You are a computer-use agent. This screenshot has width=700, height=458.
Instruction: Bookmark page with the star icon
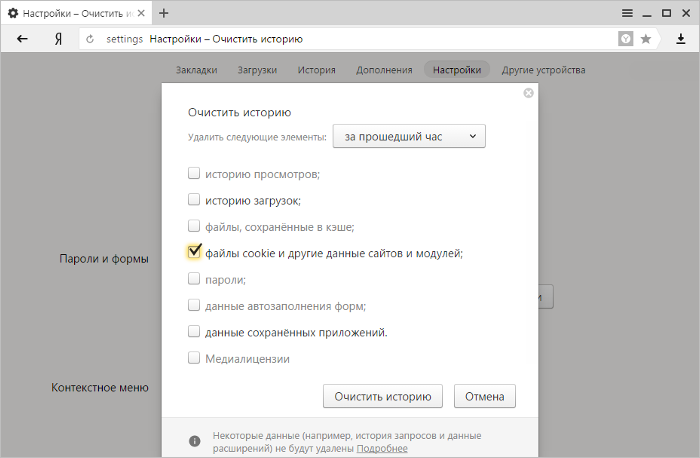point(646,39)
